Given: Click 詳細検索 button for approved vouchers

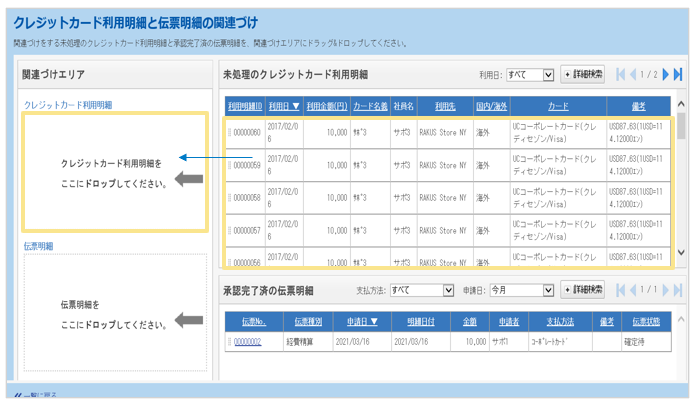Looking at the screenshot, I should tap(582, 291).
